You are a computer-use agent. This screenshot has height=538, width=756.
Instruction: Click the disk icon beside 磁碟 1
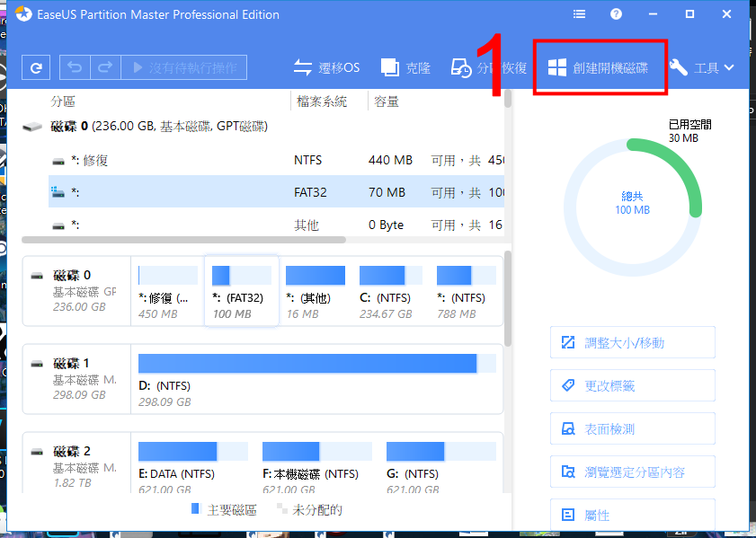[37, 364]
